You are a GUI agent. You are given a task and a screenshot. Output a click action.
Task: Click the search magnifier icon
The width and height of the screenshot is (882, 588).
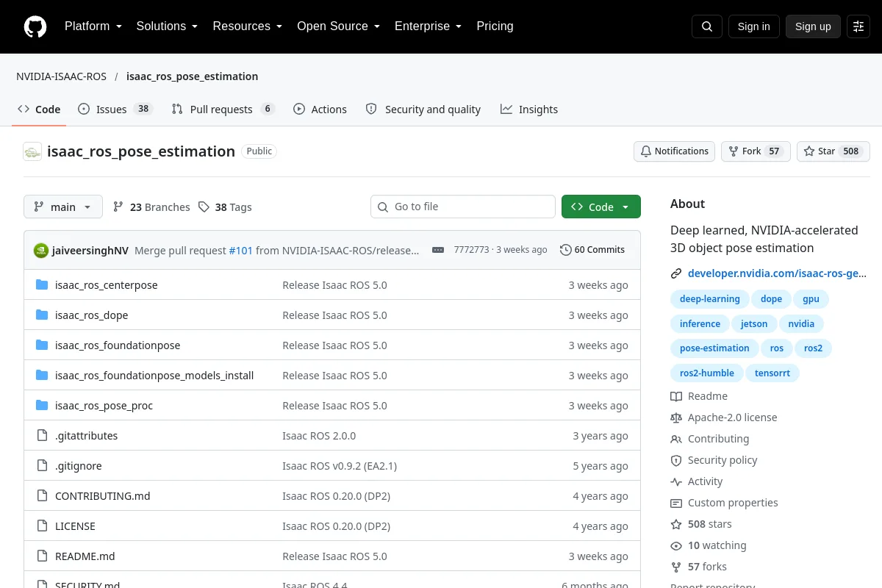coord(707,26)
